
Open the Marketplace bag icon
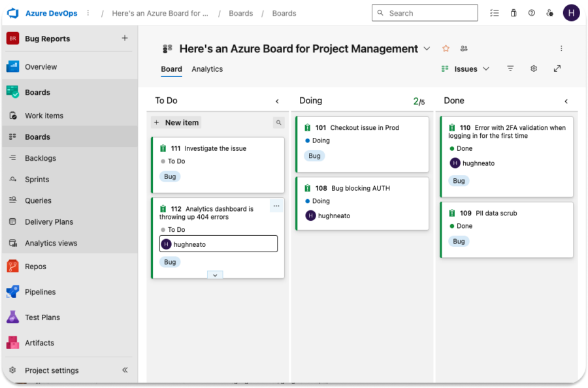(514, 12)
